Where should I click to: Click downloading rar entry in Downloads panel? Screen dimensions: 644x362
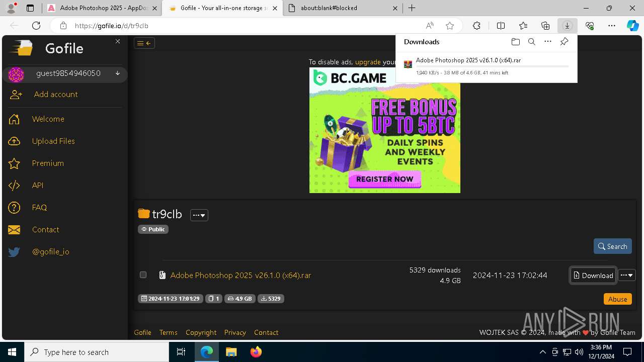(486, 66)
